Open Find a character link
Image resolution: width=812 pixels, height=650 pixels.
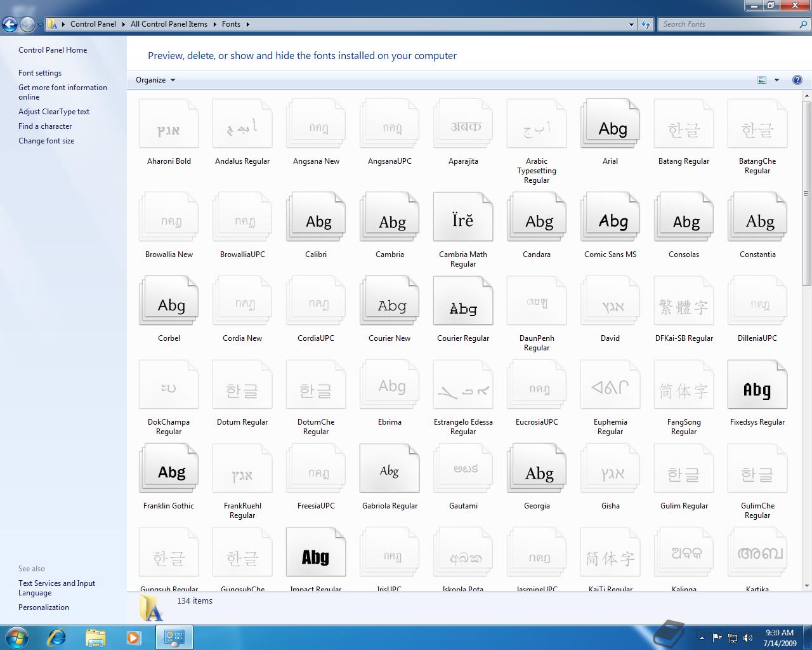coord(45,126)
